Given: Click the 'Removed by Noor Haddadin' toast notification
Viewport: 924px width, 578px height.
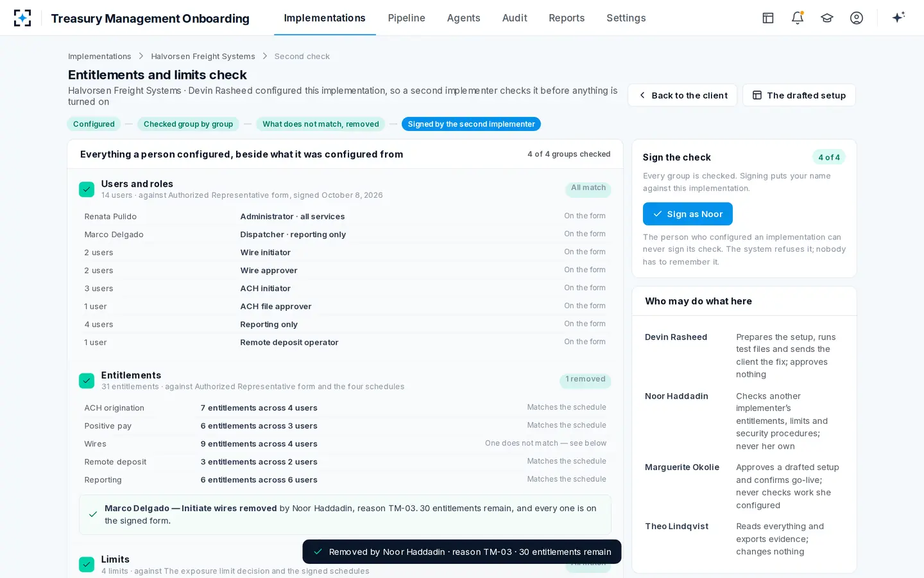Looking at the screenshot, I should point(462,552).
